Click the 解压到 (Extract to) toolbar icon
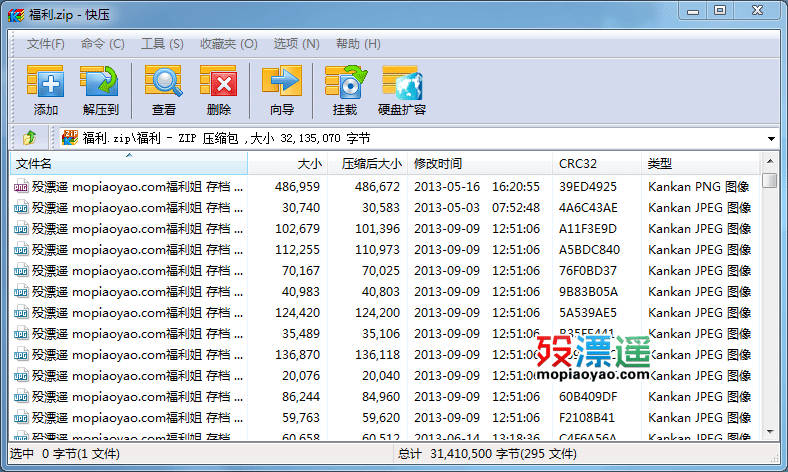Viewport: 788px width, 472px height. tap(100, 81)
